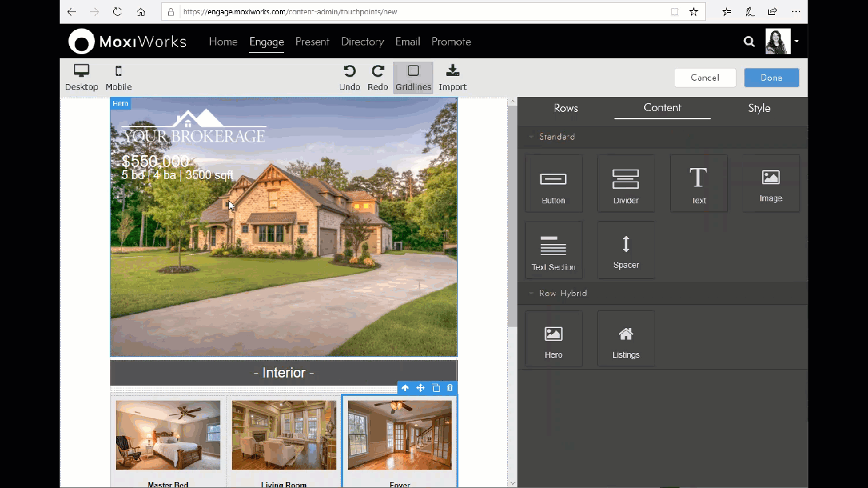Select the Divider content block
This screenshot has width=868, height=488.
point(625,183)
